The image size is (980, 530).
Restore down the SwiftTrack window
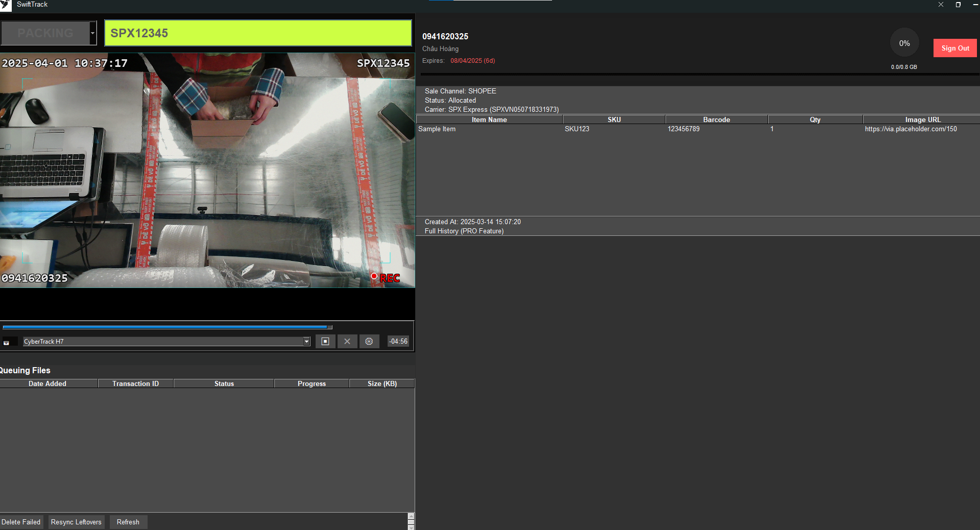point(958,5)
